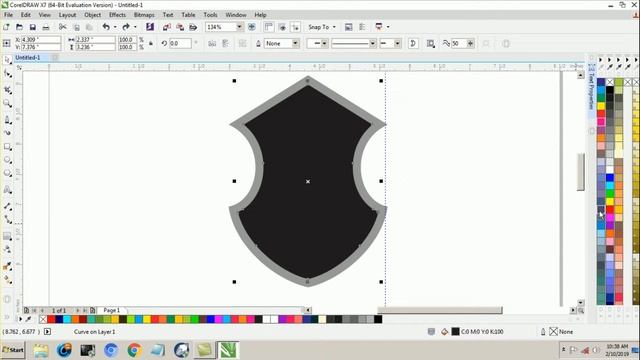
Task: Select the Crop tool
Action: [7, 89]
